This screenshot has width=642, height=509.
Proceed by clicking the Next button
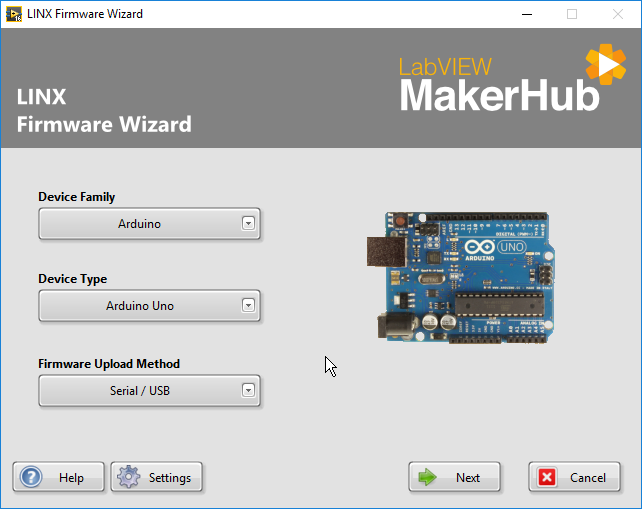point(467,478)
